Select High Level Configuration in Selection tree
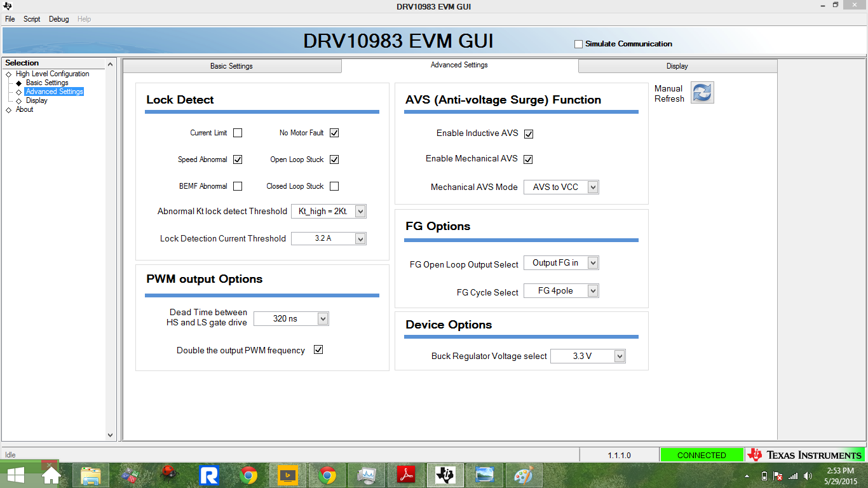 click(x=52, y=74)
